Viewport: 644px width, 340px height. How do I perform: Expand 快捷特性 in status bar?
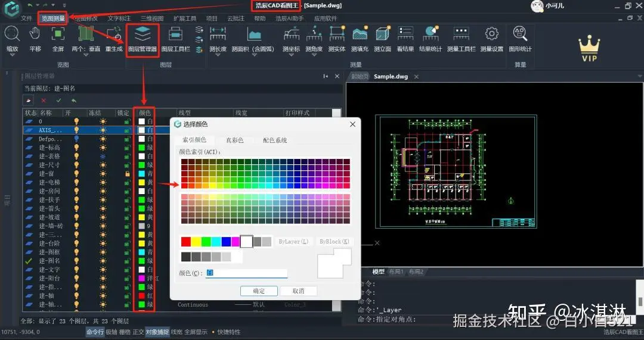tap(229, 332)
